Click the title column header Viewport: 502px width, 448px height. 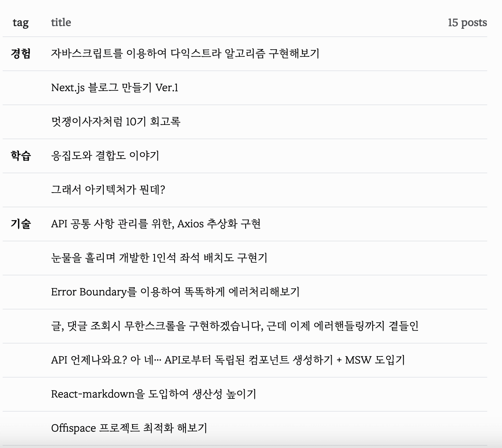pyautogui.click(x=61, y=23)
